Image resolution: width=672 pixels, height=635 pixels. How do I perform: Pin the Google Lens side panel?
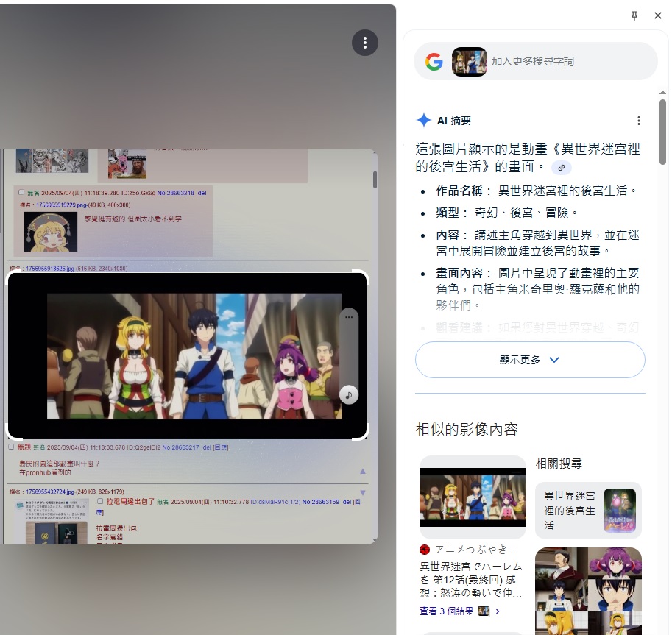(x=634, y=16)
